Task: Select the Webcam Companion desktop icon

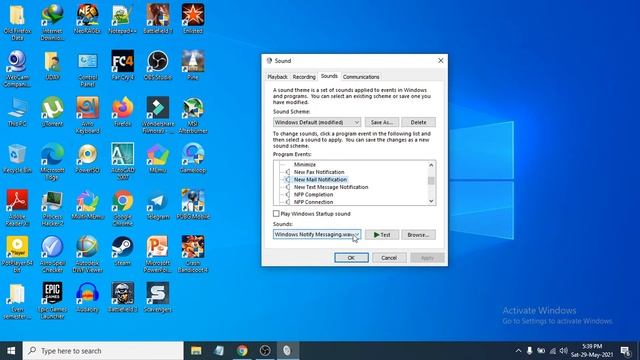Action: point(17,68)
